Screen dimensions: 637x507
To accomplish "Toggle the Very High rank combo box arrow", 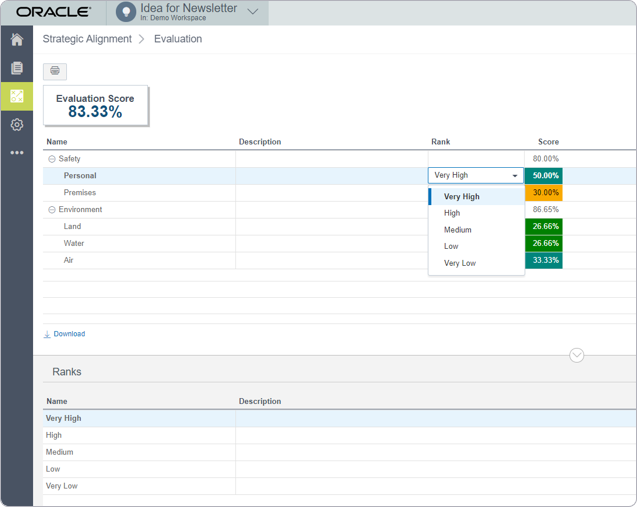I will [x=515, y=176].
